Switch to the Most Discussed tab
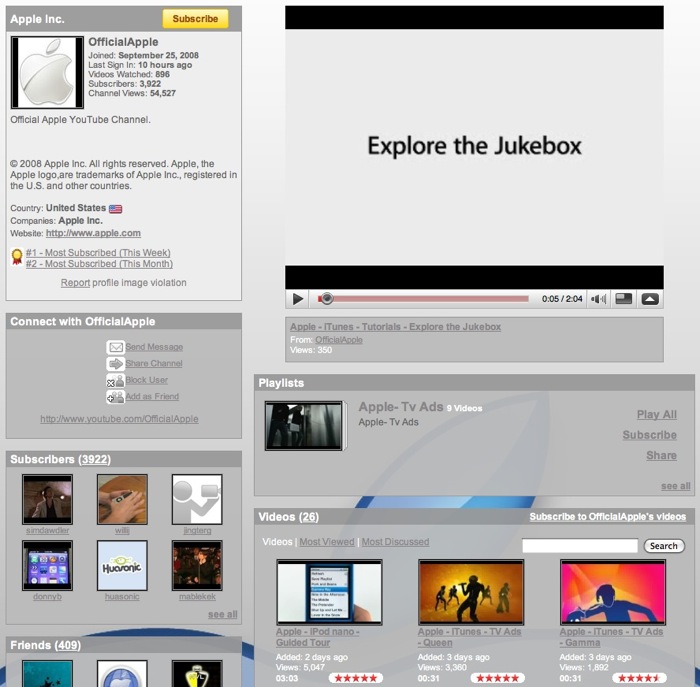 click(395, 541)
